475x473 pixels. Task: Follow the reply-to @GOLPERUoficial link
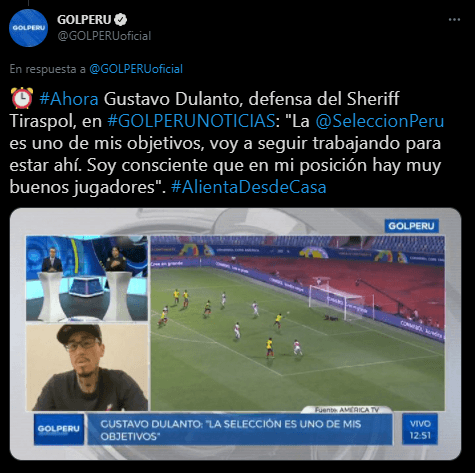pyautogui.click(x=136, y=69)
